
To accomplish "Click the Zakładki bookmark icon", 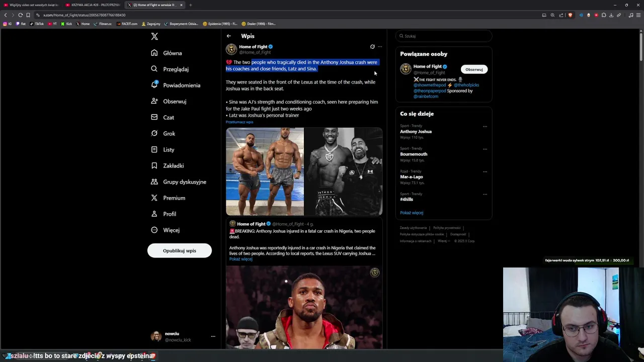I will pyautogui.click(x=154, y=165).
